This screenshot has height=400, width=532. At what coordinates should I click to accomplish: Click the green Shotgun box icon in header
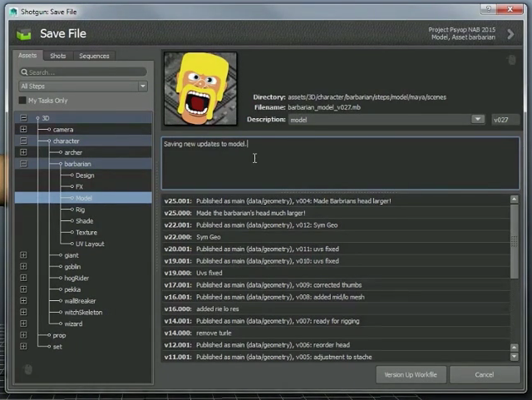click(x=24, y=34)
